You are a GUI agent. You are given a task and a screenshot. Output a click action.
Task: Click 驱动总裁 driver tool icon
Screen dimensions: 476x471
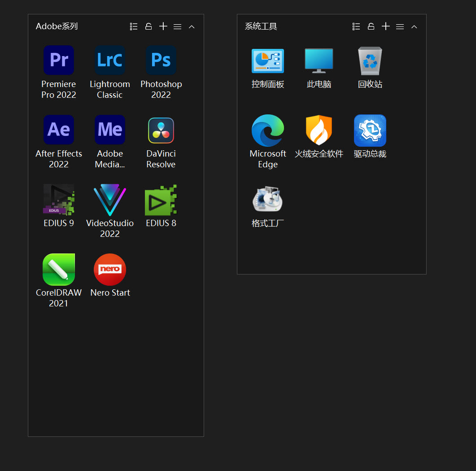click(370, 130)
